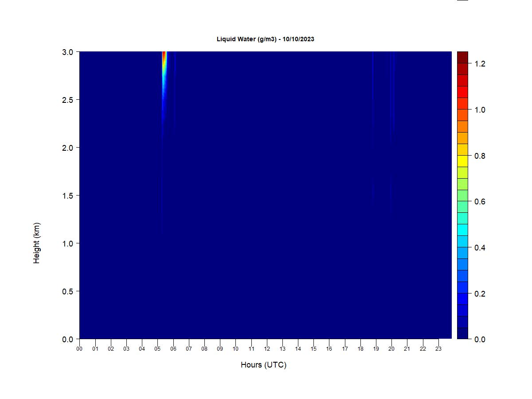Click the height axis value "2.5"
The width and height of the screenshot is (532, 399).
[x=68, y=100]
